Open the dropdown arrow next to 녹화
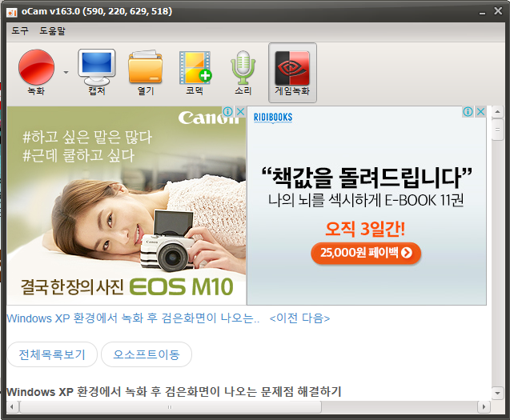Viewport: 510px width, 420px height. click(66, 72)
